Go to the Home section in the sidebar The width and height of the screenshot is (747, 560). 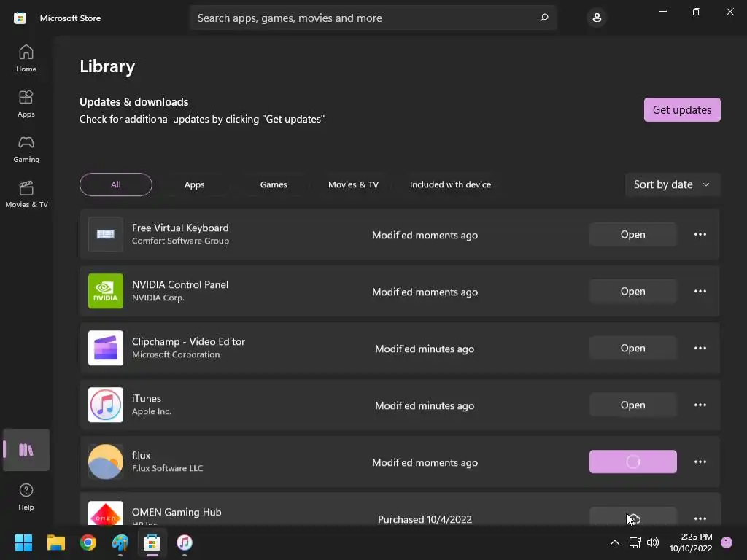pos(26,58)
